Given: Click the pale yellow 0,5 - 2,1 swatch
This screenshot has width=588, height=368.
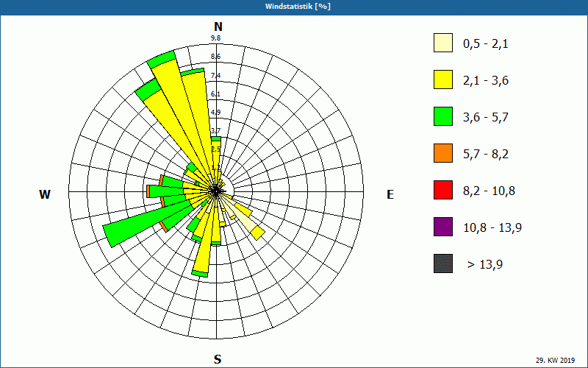Looking at the screenshot, I should (x=443, y=43).
